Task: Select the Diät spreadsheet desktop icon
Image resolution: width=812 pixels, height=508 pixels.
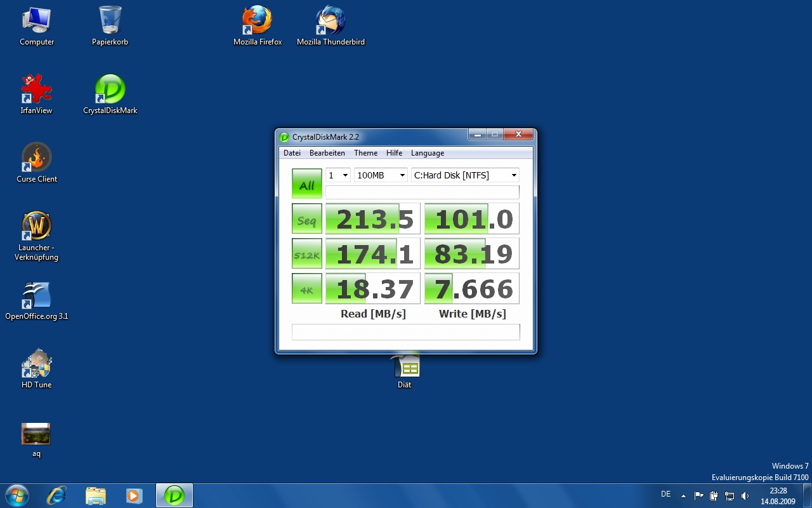Action: point(405,372)
